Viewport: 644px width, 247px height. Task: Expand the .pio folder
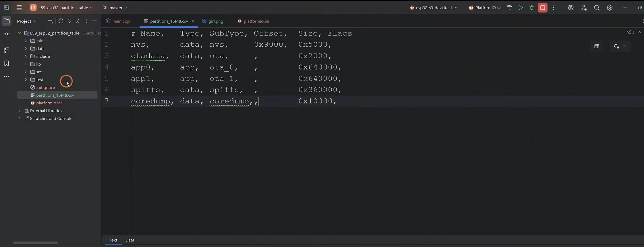pos(26,41)
